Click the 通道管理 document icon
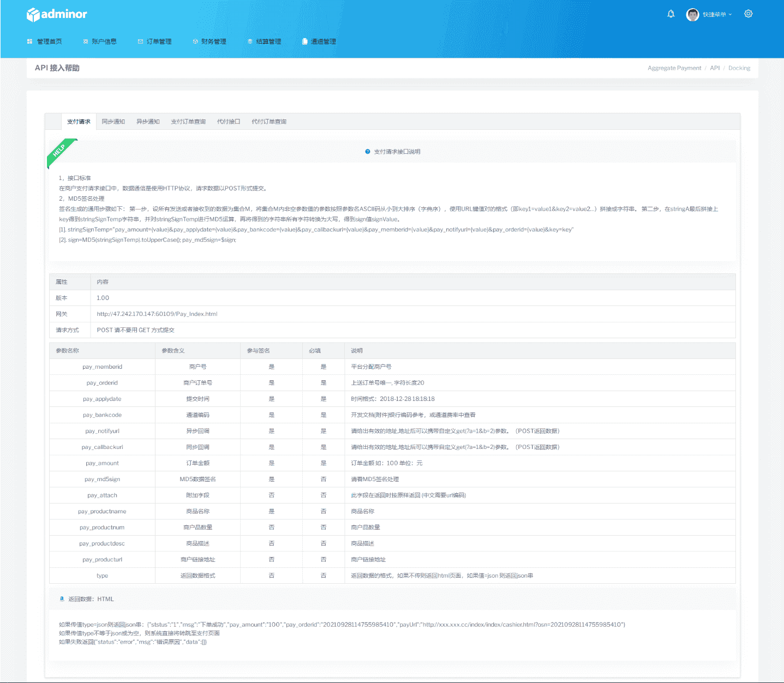The height and width of the screenshot is (683, 784). (x=305, y=41)
